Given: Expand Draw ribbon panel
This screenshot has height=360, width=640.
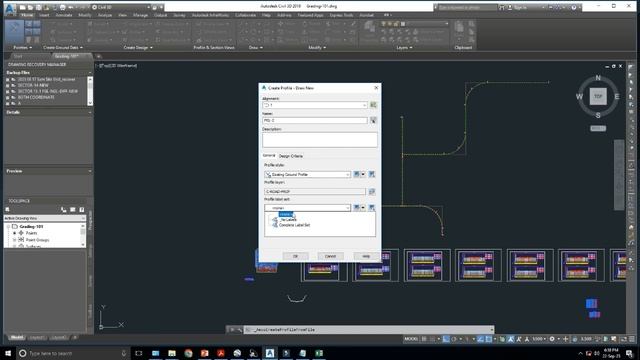Looking at the screenshot, I should pyautogui.click(x=256, y=48).
